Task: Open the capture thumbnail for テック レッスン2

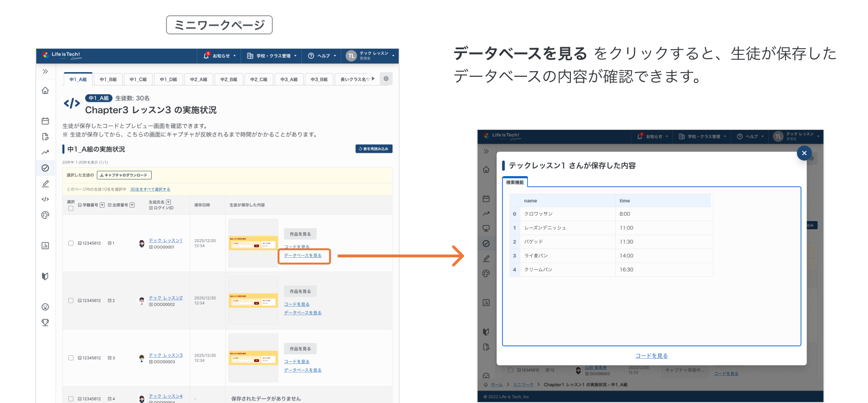Action: 253,300
